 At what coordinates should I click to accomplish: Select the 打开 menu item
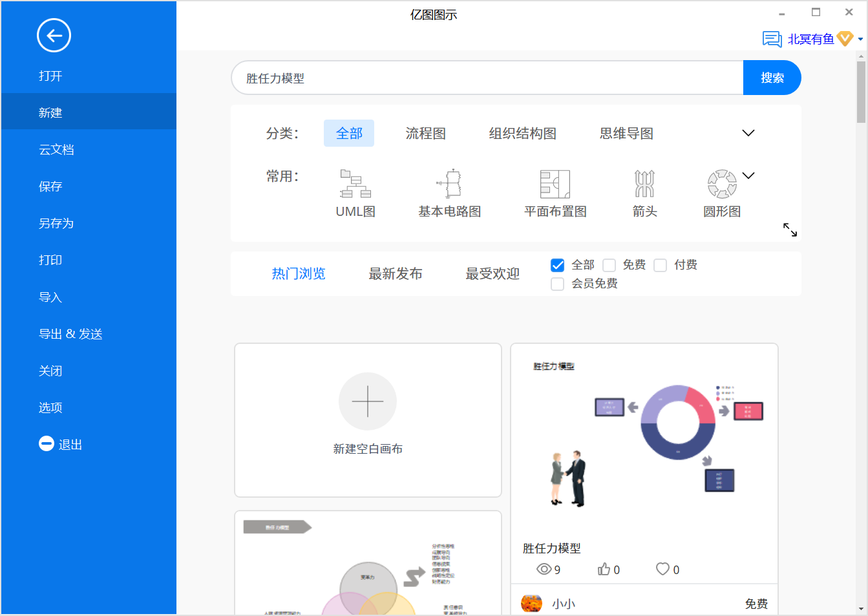(x=89, y=76)
